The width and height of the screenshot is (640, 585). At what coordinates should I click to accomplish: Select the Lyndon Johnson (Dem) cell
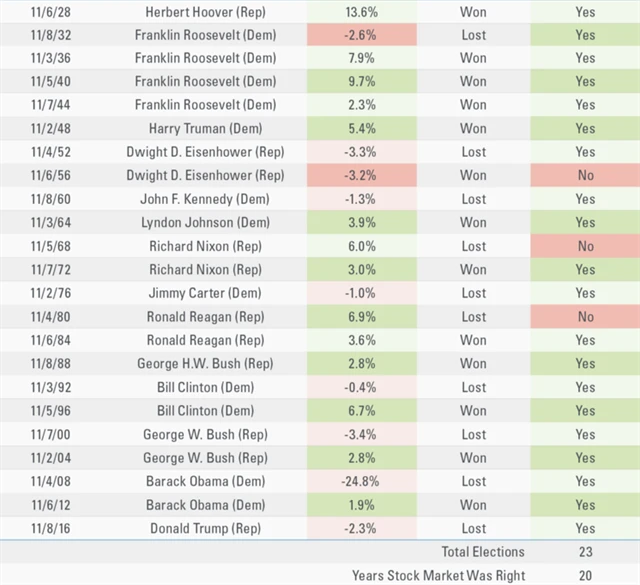point(205,223)
